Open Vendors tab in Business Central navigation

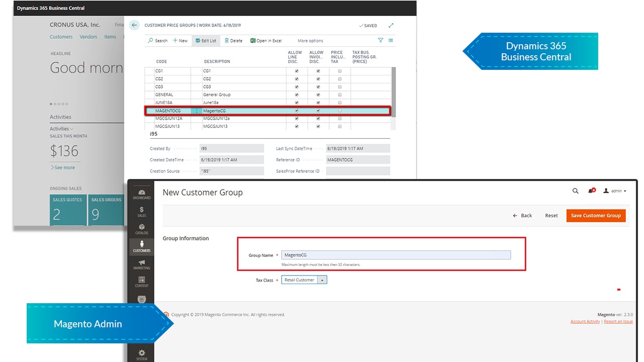[x=89, y=37]
